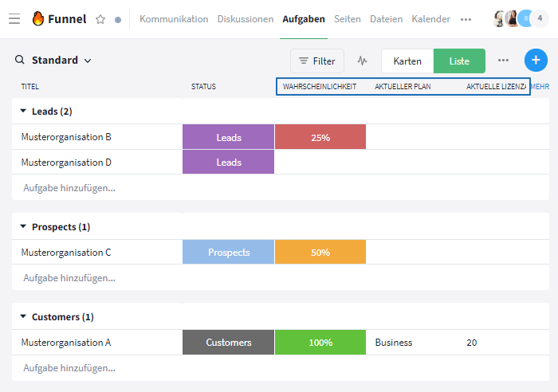Open the Dateien tab
Screen dimensions: 558x392
[386, 19]
